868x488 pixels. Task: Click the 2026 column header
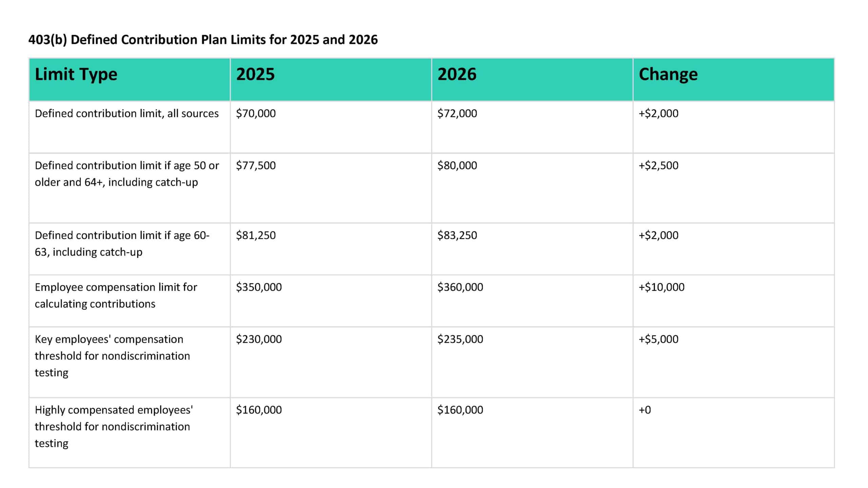pyautogui.click(x=457, y=74)
